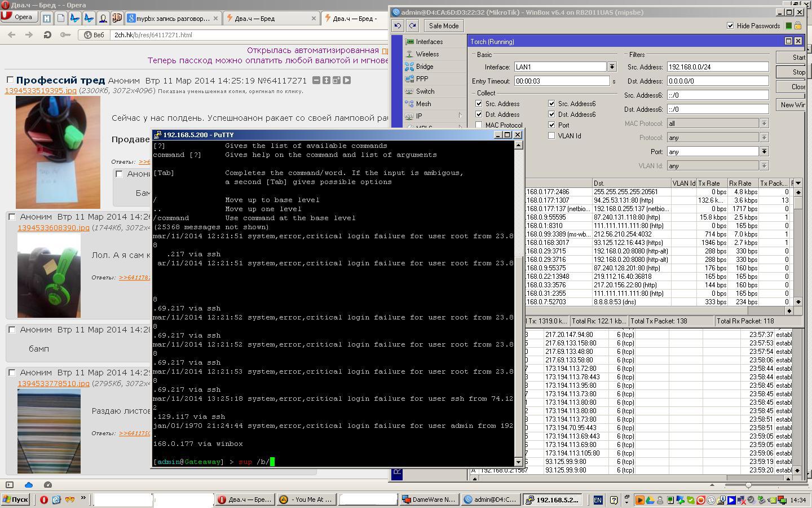812x508 pixels.
Task: Open image link 1394533519395.jpg
Action: [41, 91]
